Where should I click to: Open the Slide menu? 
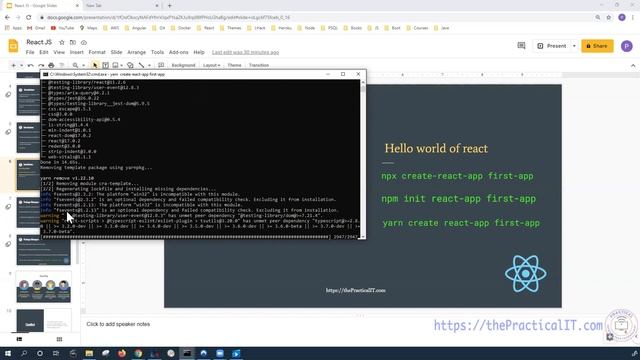pos(116,52)
